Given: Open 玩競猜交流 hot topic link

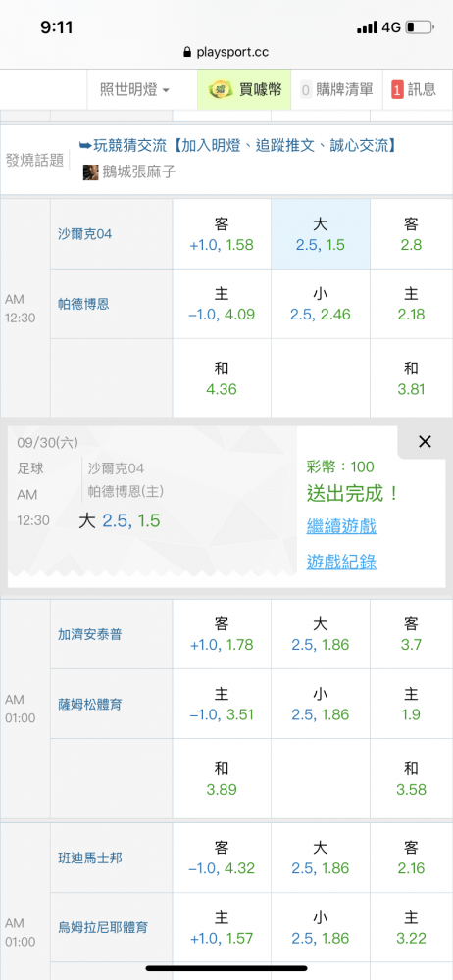Looking at the screenshot, I should click(237, 146).
